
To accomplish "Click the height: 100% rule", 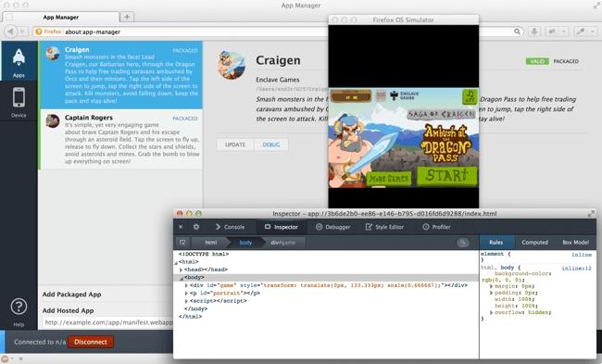I will 516,306.
